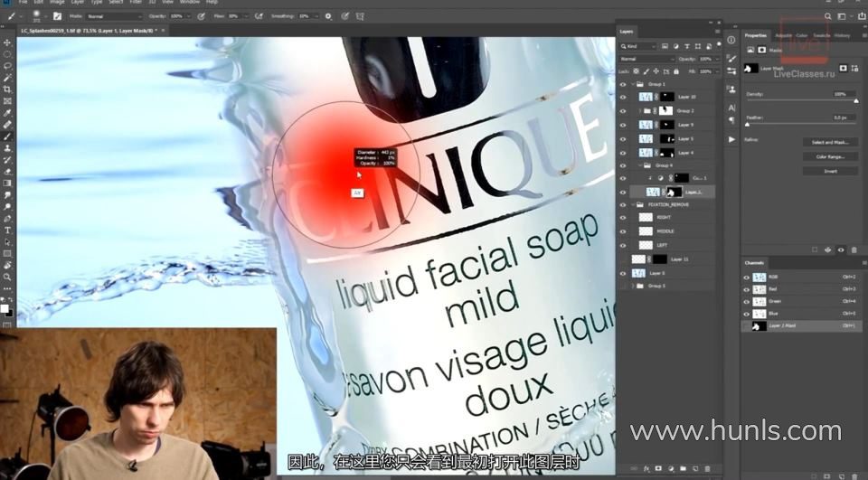This screenshot has height=480, width=868.
Task: Open the Opacity dropdown in options bar
Action: point(191,16)
